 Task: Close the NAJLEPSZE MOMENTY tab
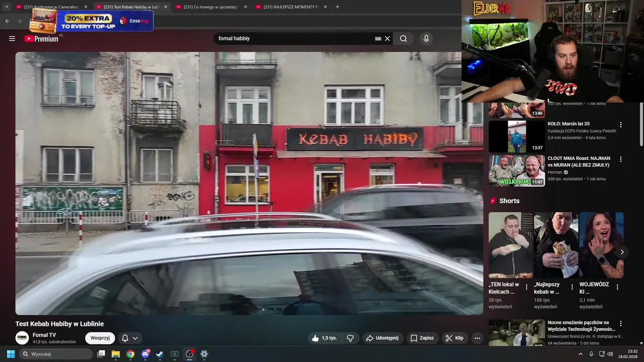pyautogui.click(x=325, y=7)
